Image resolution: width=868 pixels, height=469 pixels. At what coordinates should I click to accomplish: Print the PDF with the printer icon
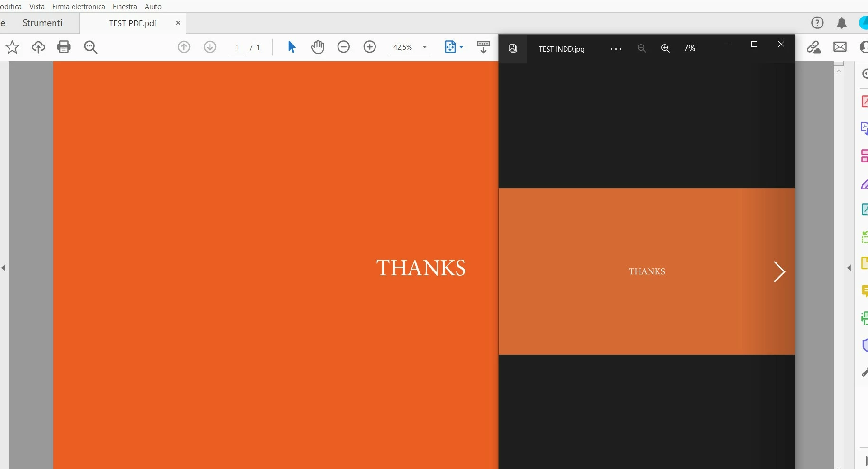click(64, 46)
